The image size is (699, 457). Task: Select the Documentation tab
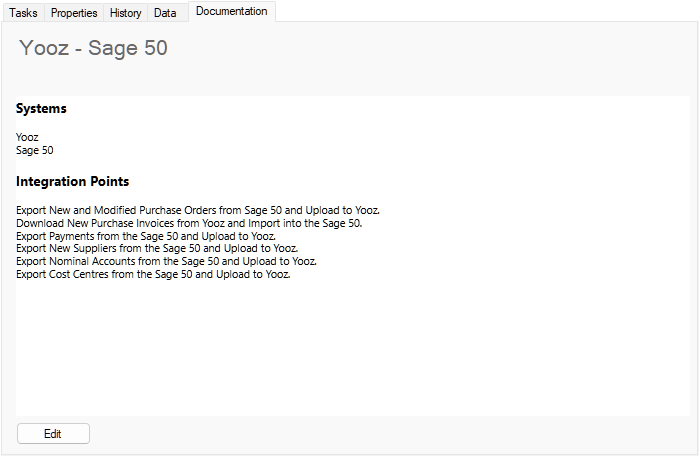point(232,11)
